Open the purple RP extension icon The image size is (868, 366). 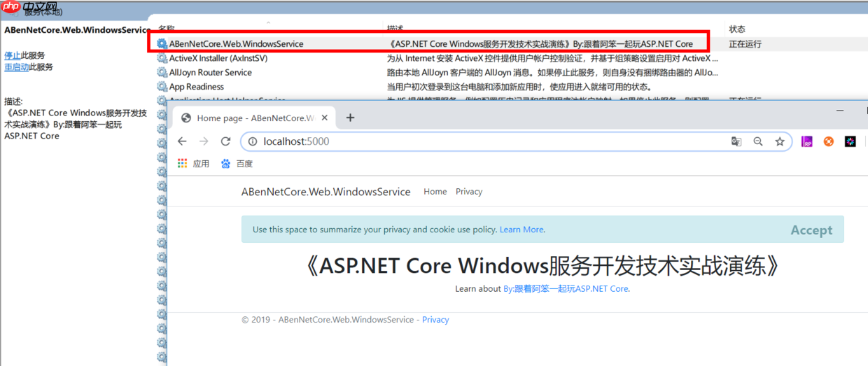pos(807,141)
